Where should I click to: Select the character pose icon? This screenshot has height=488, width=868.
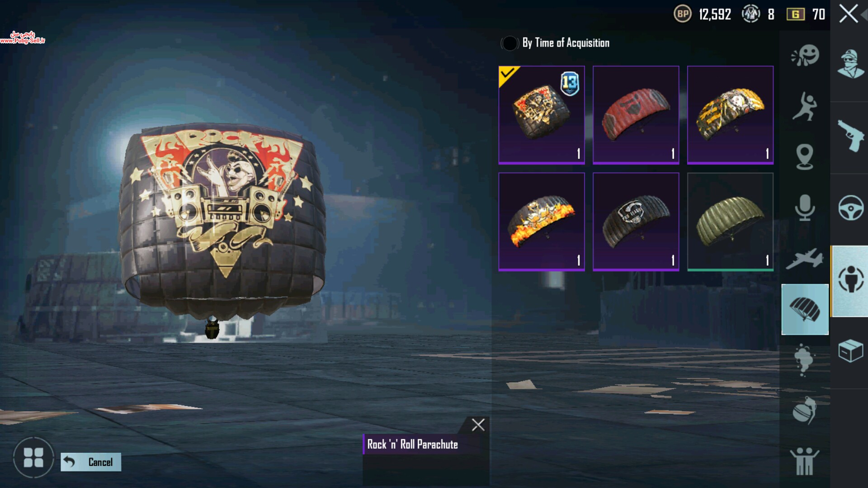click(805, 106)
